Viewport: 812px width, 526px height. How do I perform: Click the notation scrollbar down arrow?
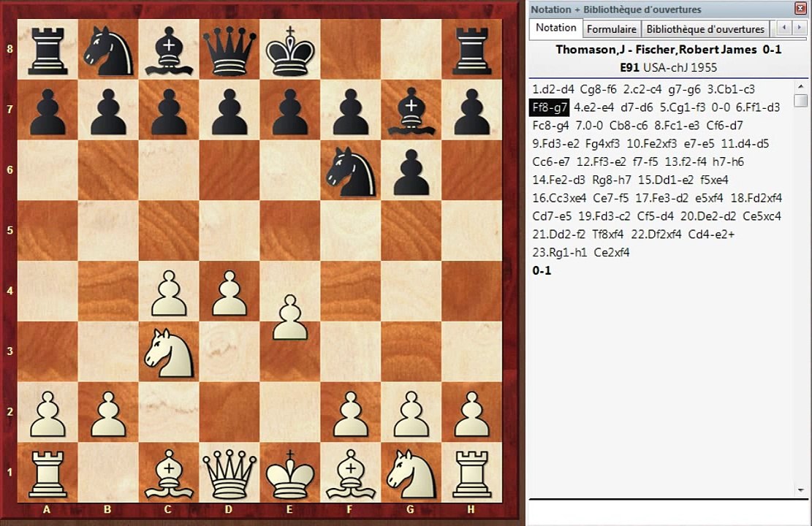pyautogui.click(x=800, y=489)
